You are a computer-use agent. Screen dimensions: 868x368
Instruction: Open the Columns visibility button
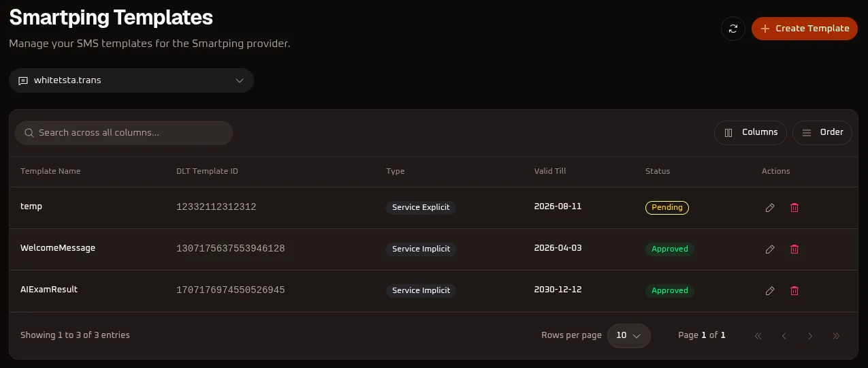[x=750, y=132]
